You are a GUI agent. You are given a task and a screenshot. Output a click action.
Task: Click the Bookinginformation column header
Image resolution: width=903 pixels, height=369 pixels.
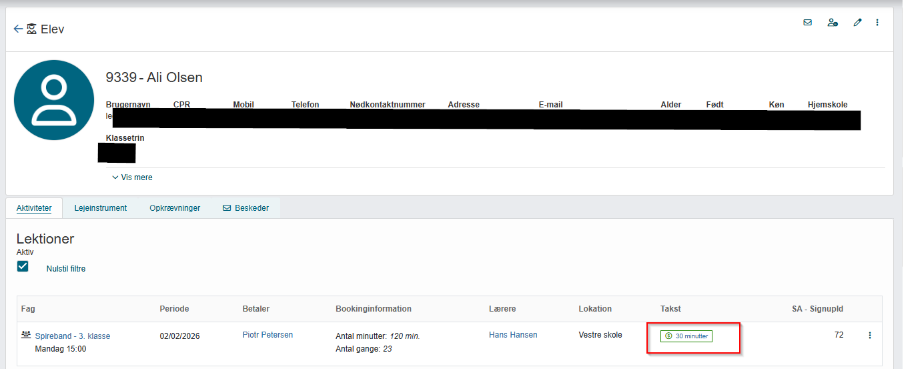click(374, 309)
